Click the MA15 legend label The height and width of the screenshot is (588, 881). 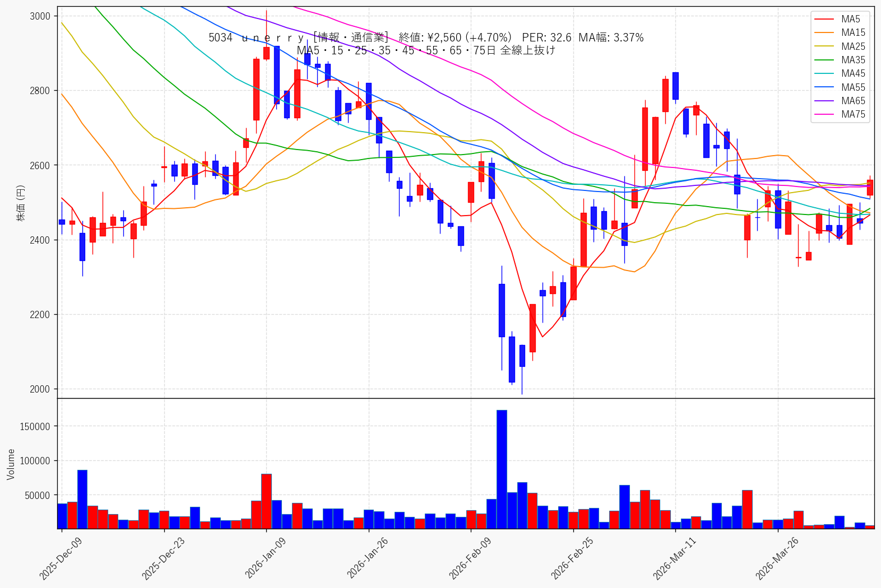pos(853,32)
